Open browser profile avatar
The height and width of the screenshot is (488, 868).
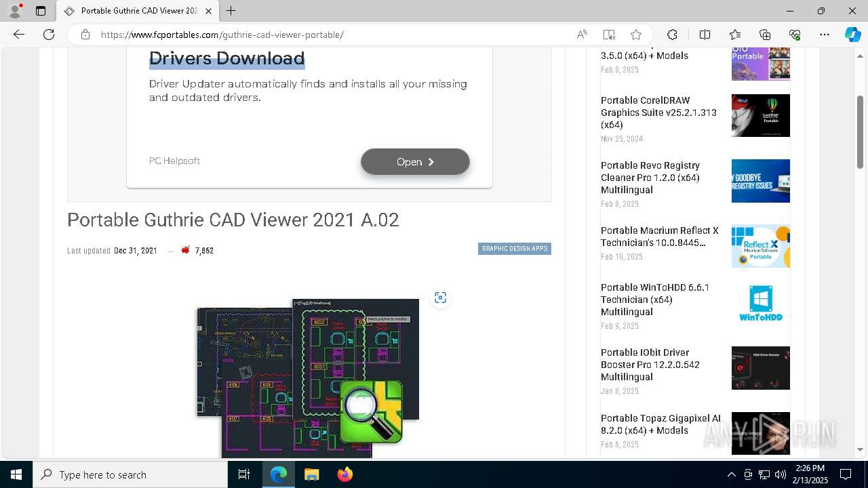click(15, 11)
